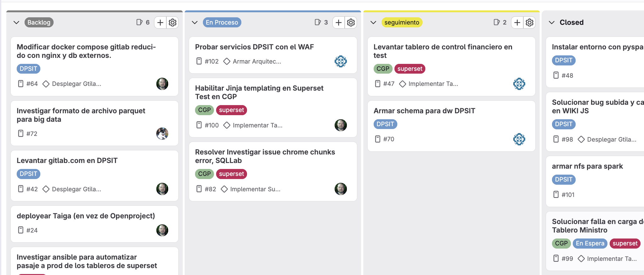Image resolution: width=644 pixels, height=275 pixels.
Task: Open issue "Levantar gitlab.com en DPSIT"
Action: coord(67,161)
